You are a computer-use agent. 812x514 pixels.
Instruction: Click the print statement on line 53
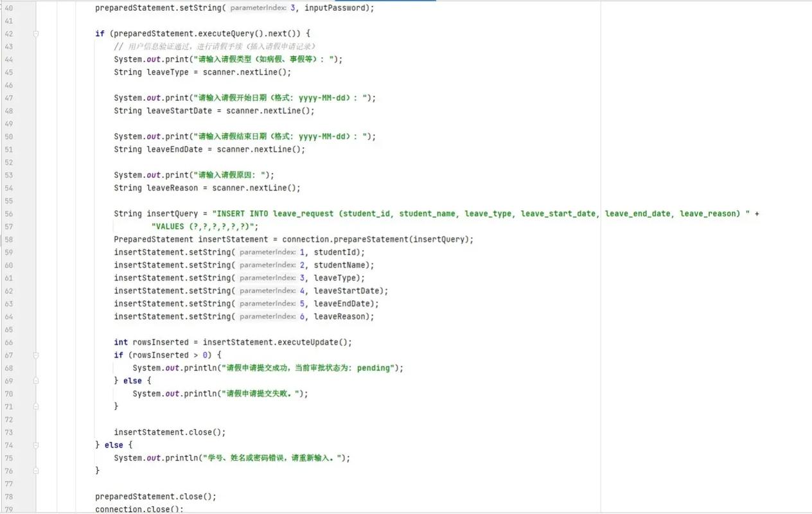(x=195, y=175)
